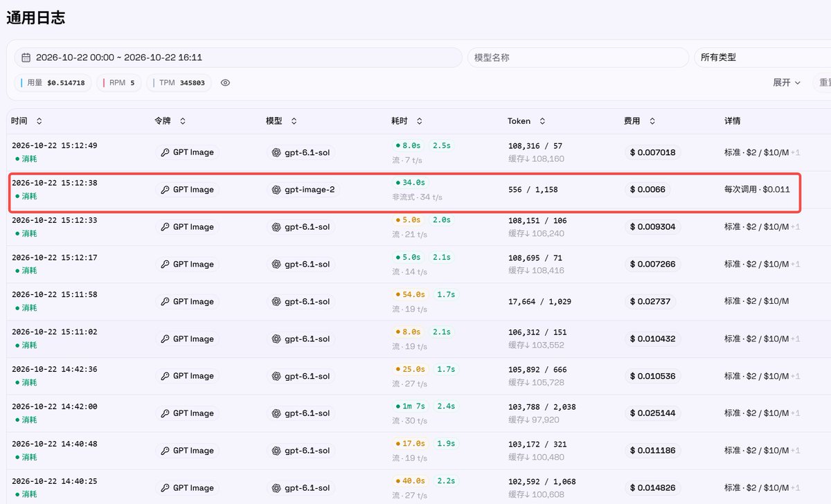Click token count 103,788 / 2,038

point(542,407)
